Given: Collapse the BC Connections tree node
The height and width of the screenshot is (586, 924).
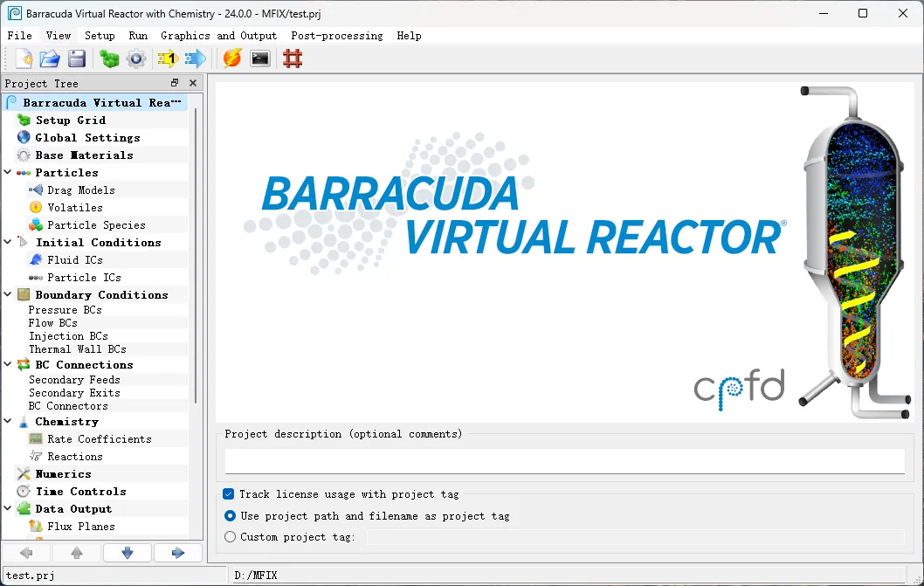Looking at the screenshot, I should (x=8, y=364).
